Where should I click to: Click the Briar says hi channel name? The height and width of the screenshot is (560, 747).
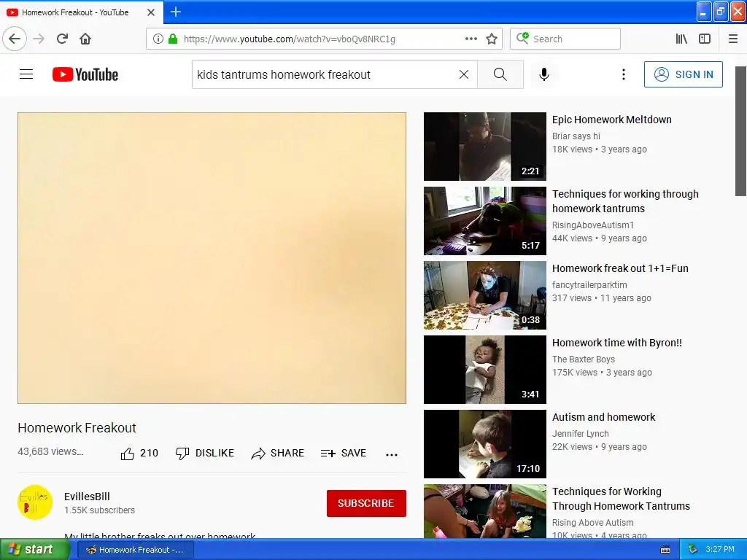pyautogui.click(x=576, y=136)
